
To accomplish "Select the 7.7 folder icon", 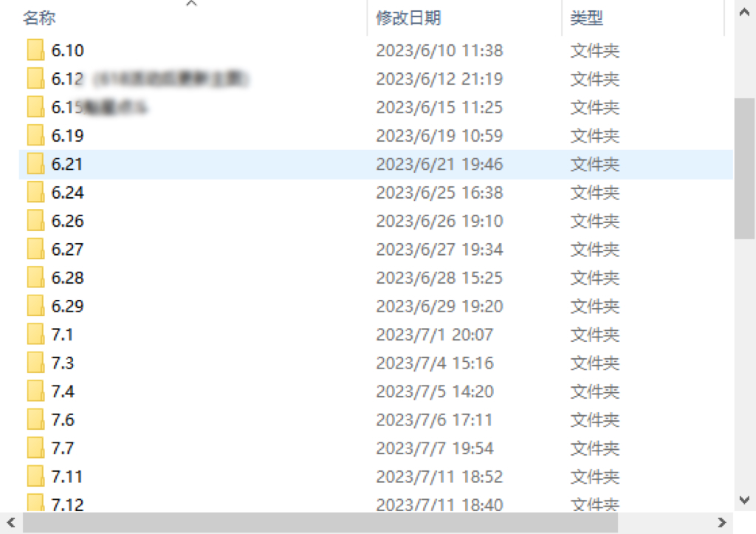I will click(x=35, y=448).
